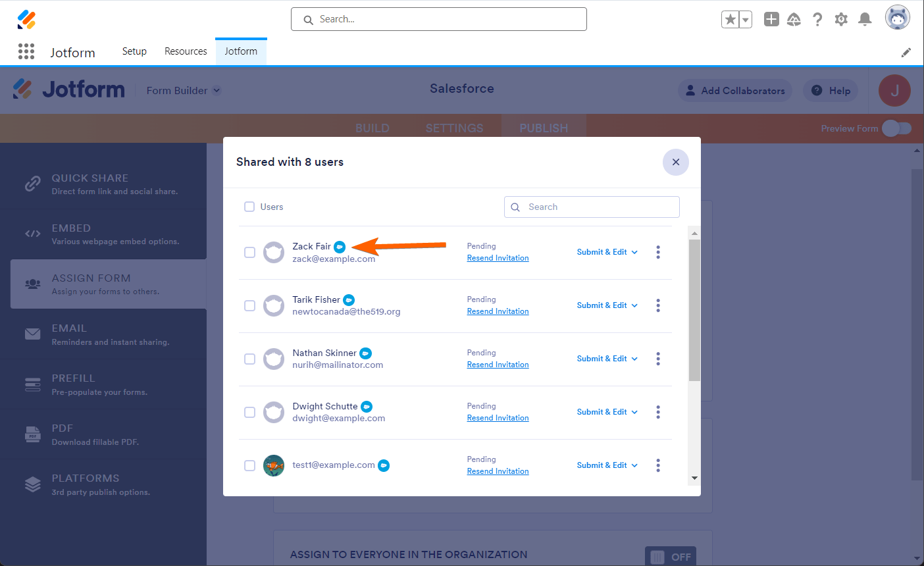Resend Invitation to Dwight Schutte
This screenshot has width=924, height=566.
(x=498, y=418)
